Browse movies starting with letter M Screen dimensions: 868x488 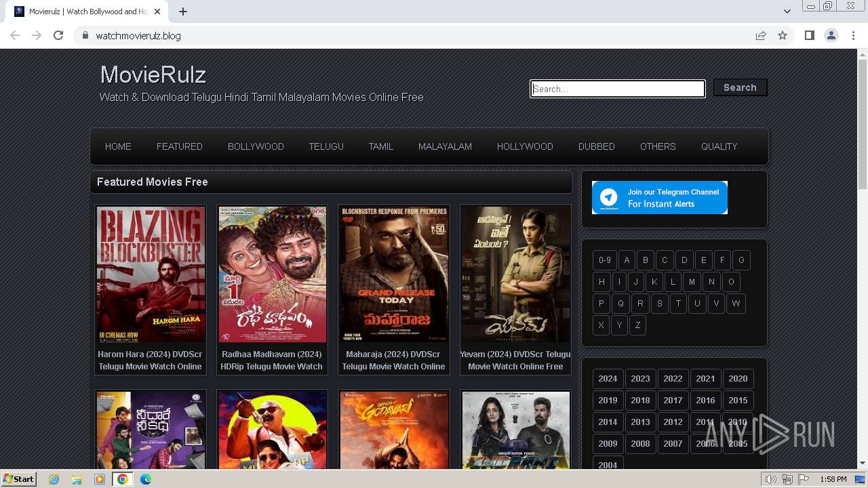click(692, 282)
